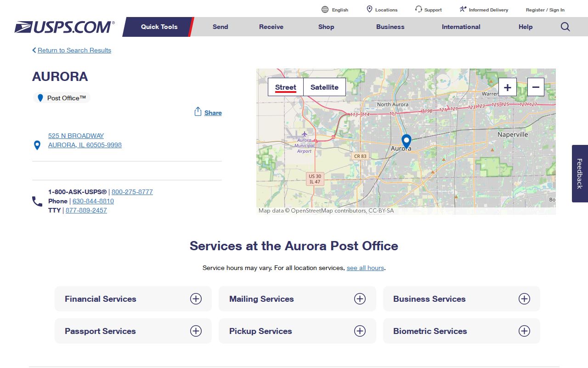Open the Help menu

tap(526, 27)
